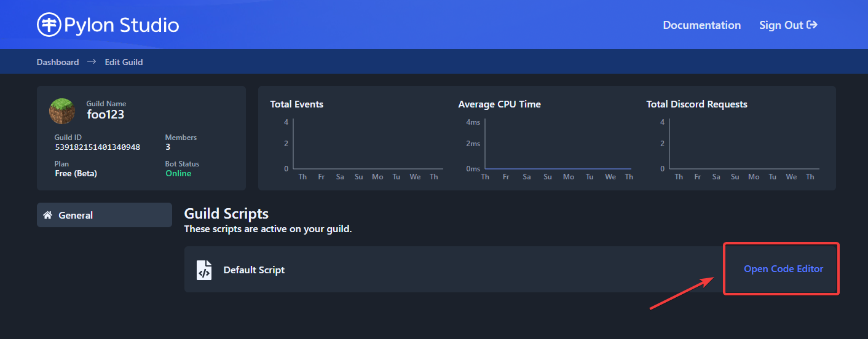
Task: Click the Guild ID number
Action: tap(97, 147)
